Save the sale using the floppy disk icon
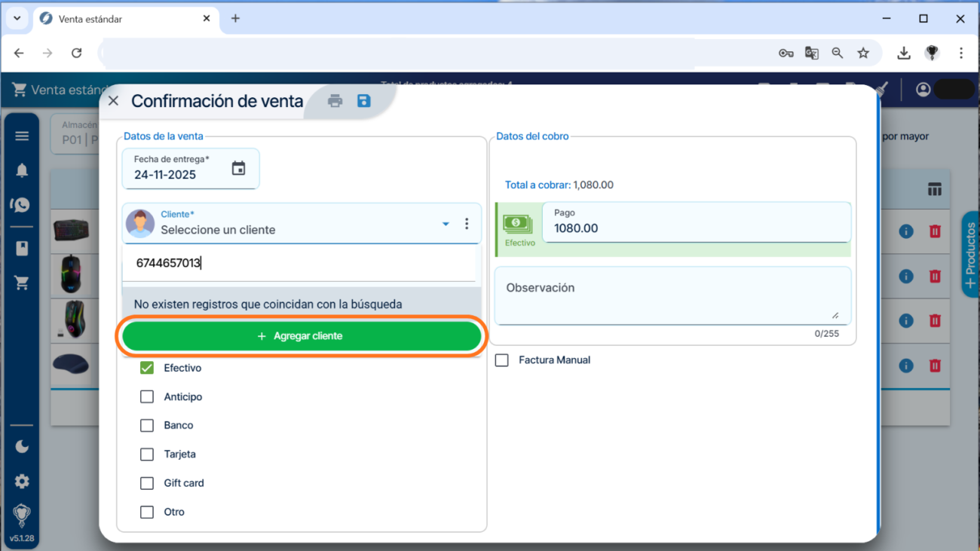980x551 pixels. click(x=364, y=100)
